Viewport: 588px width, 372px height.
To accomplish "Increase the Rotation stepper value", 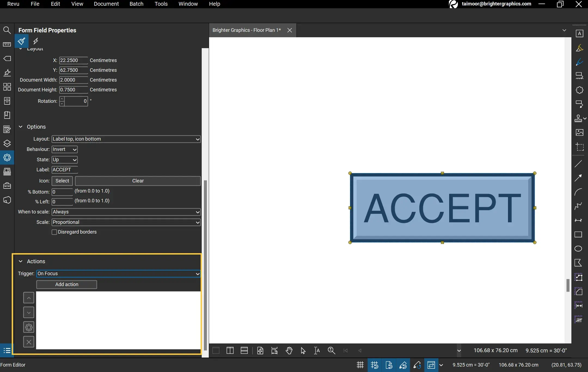I will point(62,99).
